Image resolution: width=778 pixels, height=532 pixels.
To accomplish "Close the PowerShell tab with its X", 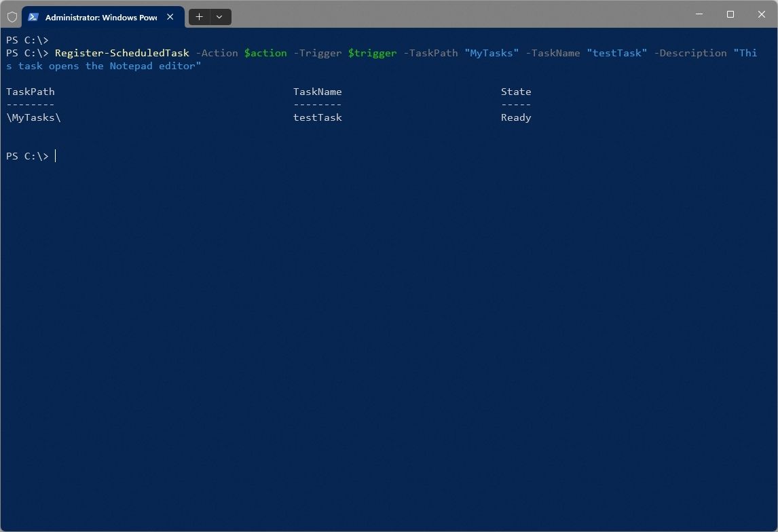I will (170, 17).
